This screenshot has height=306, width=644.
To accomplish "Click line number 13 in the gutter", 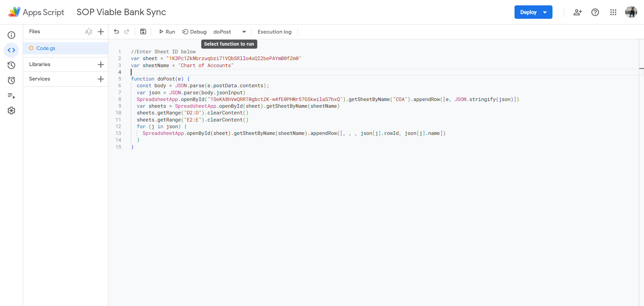I will [x=118, y=133].
